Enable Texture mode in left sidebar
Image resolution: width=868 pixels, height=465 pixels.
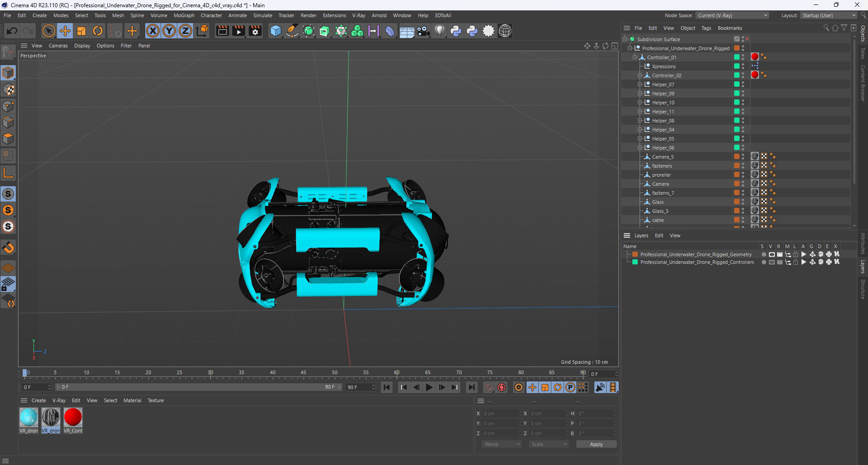[8, 89]
